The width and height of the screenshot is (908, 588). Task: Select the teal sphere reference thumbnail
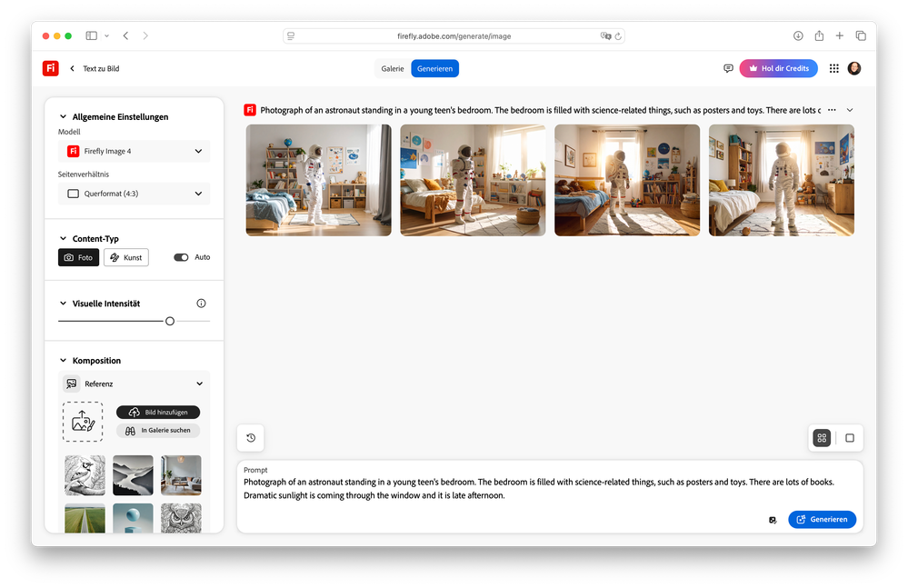pyautogui.click(x=134, y=518)
